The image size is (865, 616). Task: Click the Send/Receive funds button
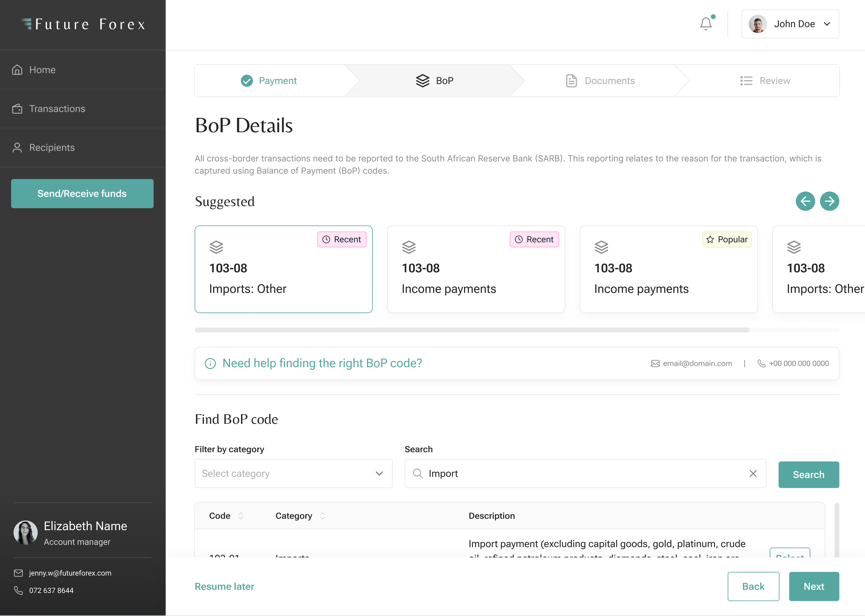[x=82, y=193]
